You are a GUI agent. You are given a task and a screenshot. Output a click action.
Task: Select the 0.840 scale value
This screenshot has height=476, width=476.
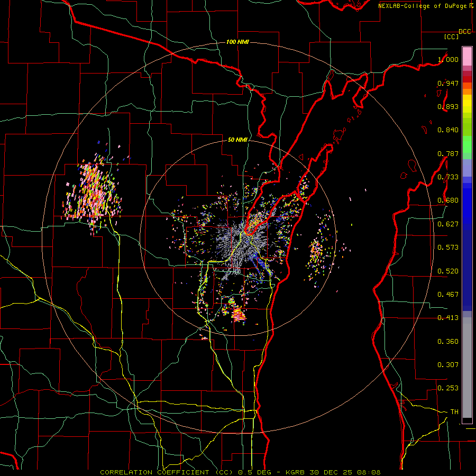(448, 130)
